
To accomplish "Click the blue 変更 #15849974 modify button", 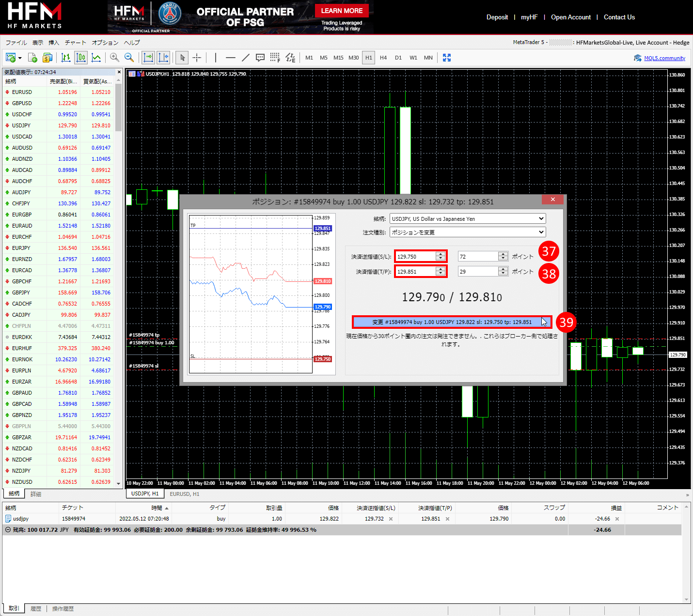I will 452,322.
